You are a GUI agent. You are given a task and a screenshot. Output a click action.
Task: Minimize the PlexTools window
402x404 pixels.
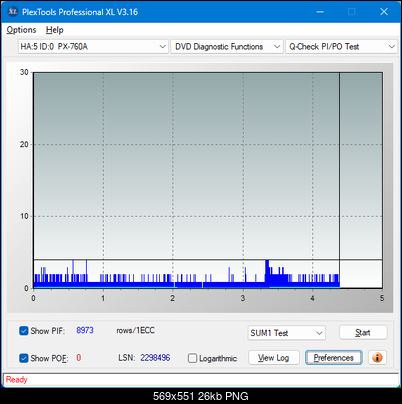click(x=320, y=12)
